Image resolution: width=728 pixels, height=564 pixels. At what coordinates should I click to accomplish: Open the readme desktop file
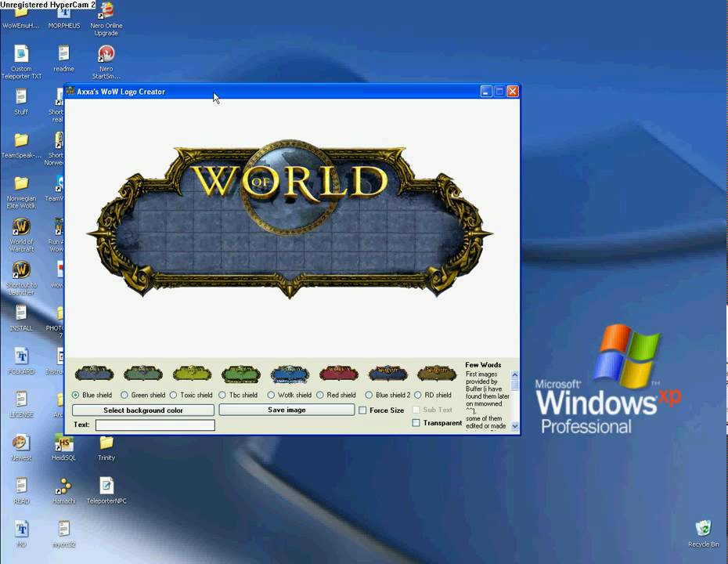pyautogui.click(x=63, y=59)
